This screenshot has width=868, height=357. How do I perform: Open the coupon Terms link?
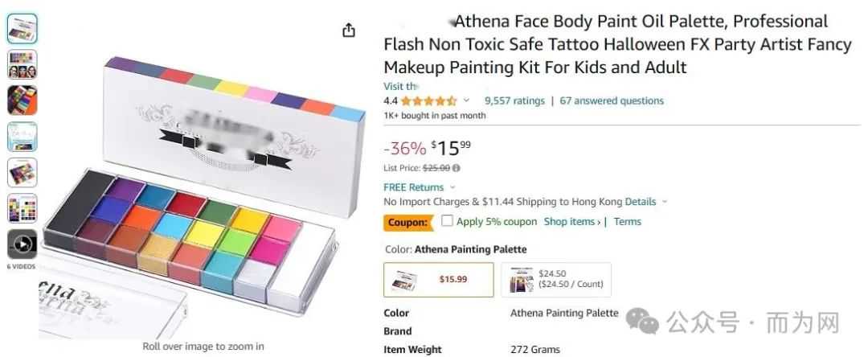click(x=627, y=222)
